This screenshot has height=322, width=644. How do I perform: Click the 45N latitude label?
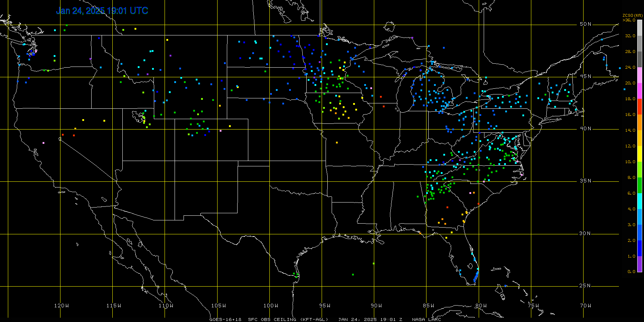(585, 77)
